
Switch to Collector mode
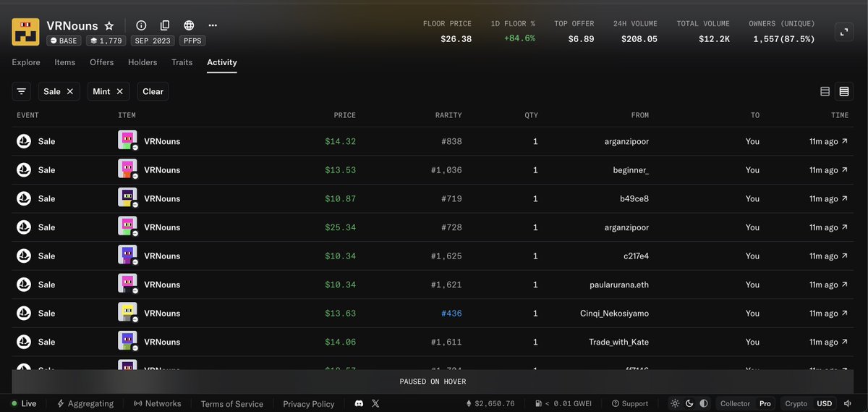[736, 403]
